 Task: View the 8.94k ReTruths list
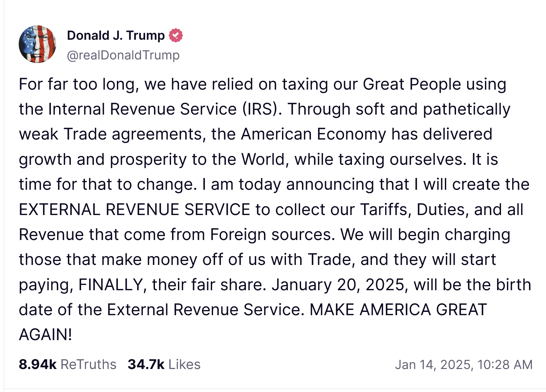pyautogui.click(x=67, y=364)
